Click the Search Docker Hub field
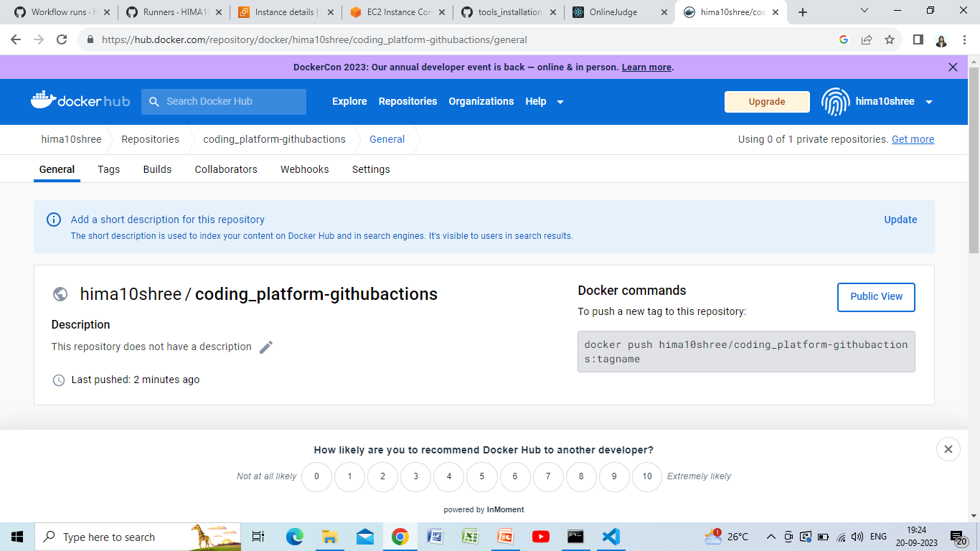The image size is (980, 551). click(224, 102)
